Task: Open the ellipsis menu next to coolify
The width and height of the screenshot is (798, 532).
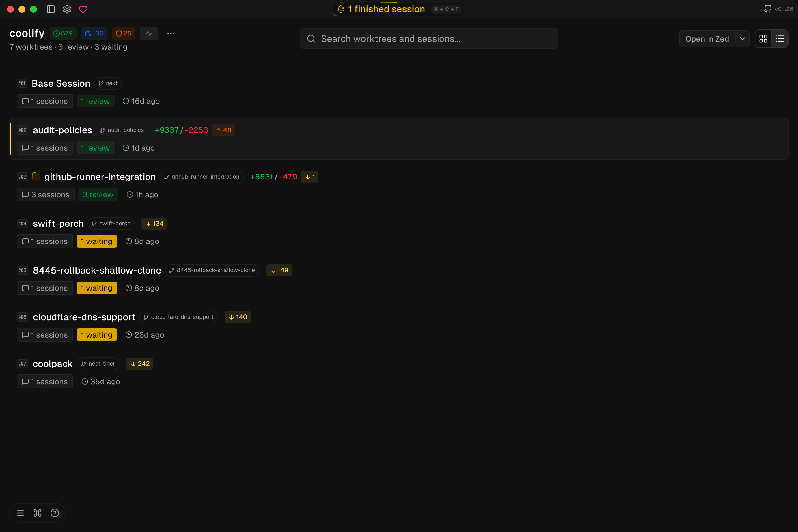Action: click(171, 33)
